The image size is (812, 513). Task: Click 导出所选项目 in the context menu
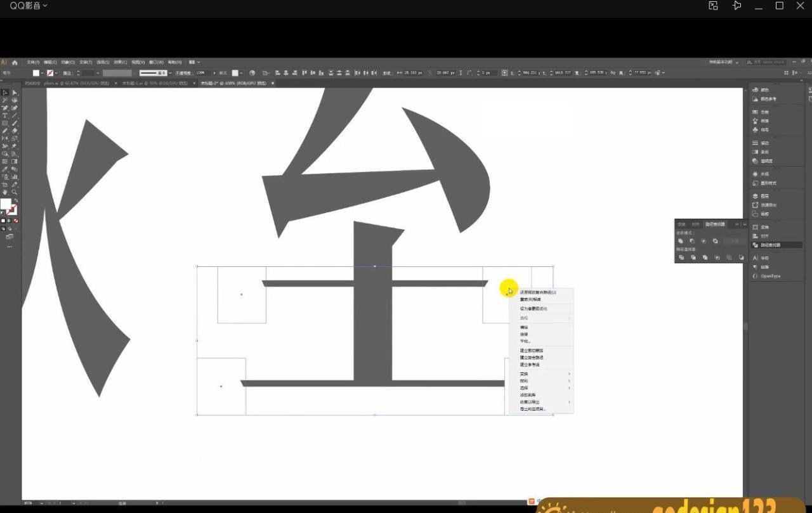(533, 409)
